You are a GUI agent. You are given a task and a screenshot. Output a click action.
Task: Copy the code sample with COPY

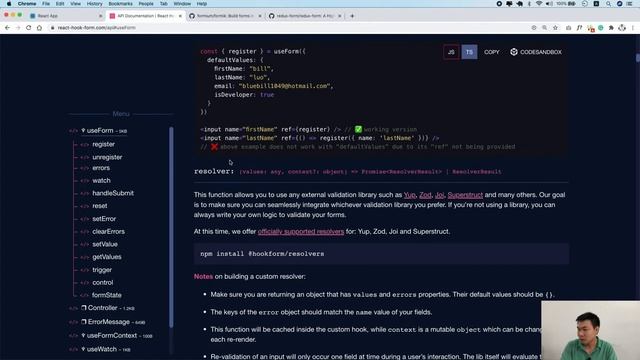(x=491, y=52)
